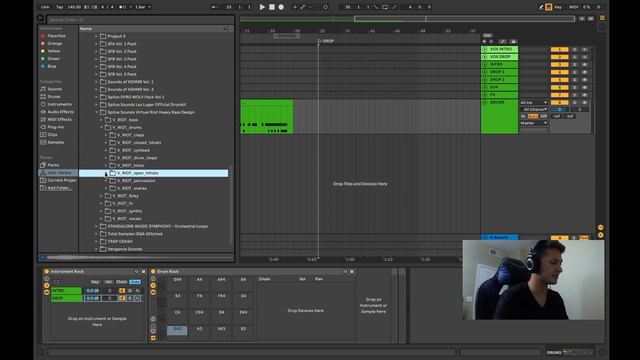Viewport: 640px width, 360px height.
Task: Show the Chain select editor
Action: (122, 282)
